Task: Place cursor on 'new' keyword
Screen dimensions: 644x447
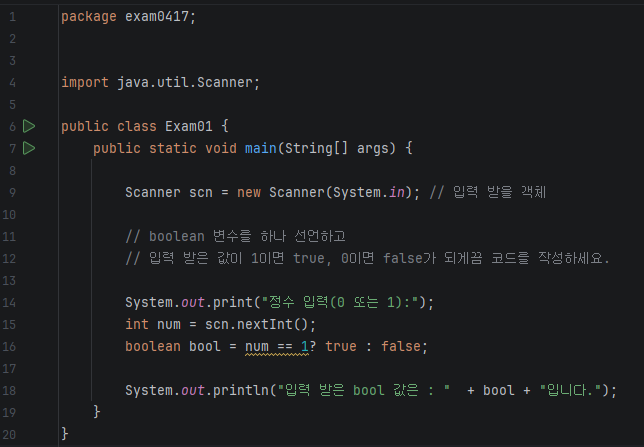Action: click(249, 192)
